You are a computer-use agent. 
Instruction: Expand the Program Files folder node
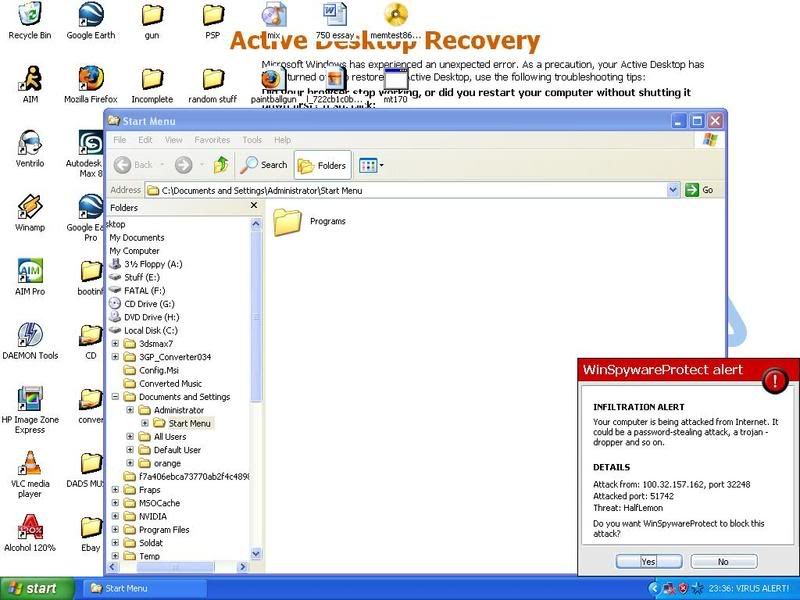[115, 530]
